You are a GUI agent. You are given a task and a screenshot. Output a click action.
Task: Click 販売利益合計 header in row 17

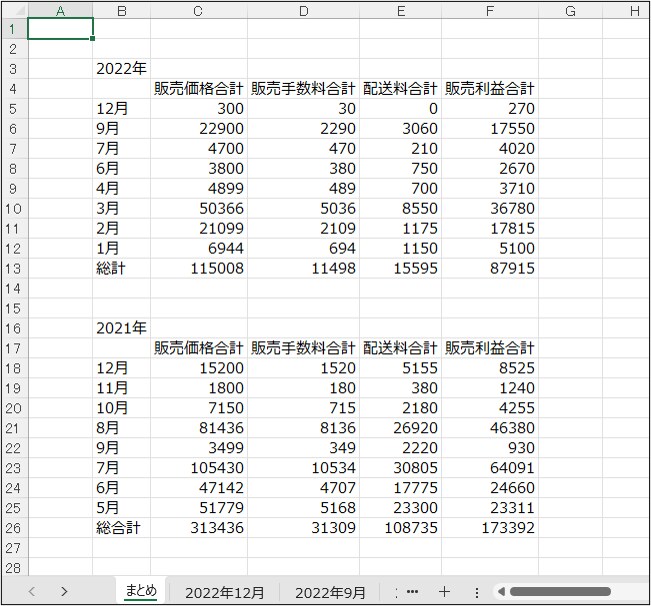490,348
